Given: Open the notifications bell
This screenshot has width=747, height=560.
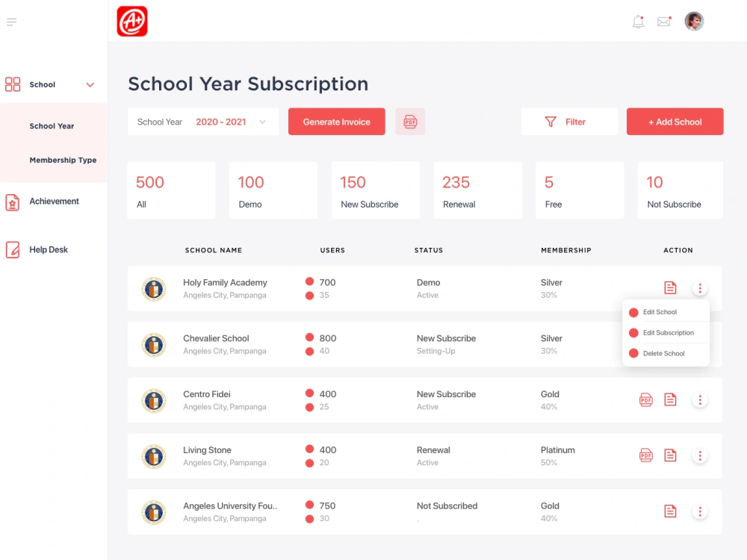Looking at the screenshot, I should point(638,22).
